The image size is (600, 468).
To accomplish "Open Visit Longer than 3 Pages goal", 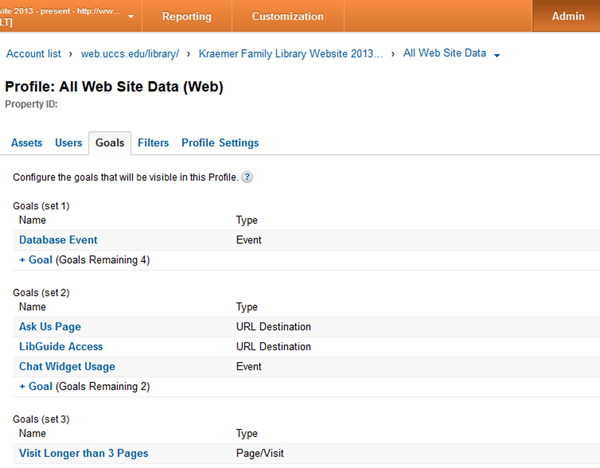I will click(83, 454).
